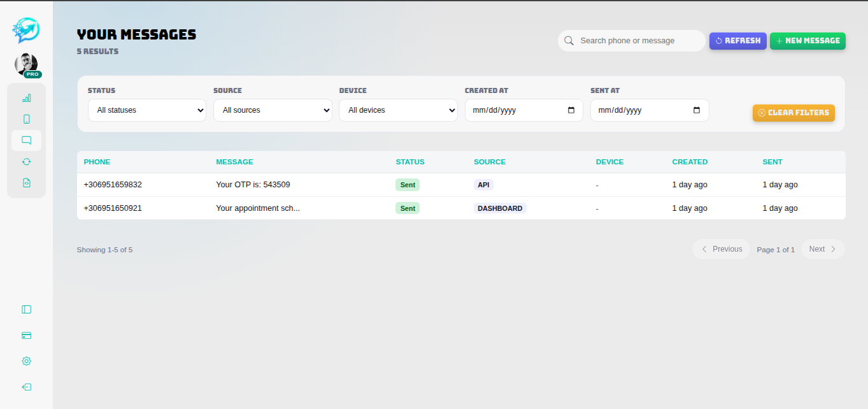Click the Source column header
The image size is (868, 409).
tap(490, 162)
